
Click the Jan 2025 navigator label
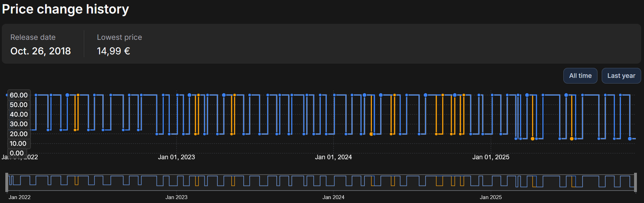click(x=491, y=197)
